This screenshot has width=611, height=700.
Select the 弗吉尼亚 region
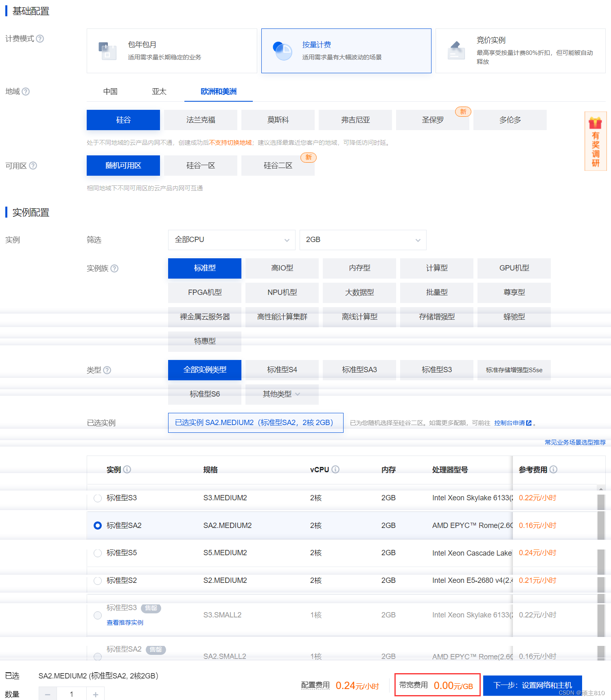click(355, 120)
